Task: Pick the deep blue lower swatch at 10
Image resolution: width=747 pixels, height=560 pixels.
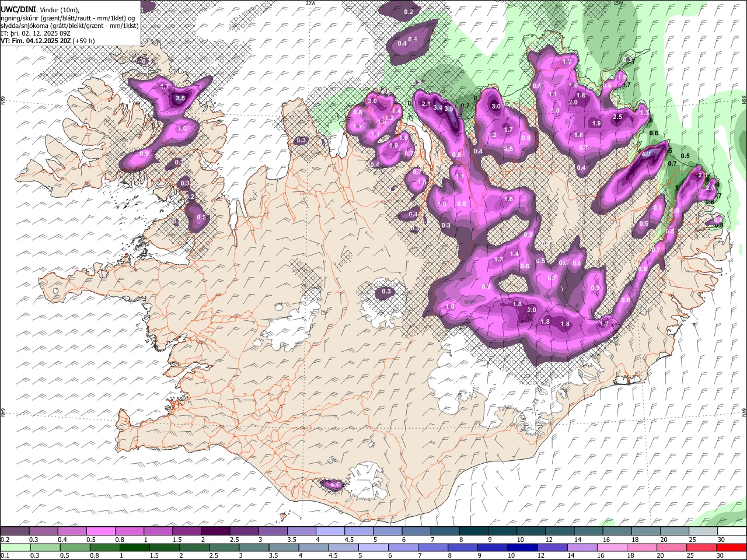Action: [522, 547]
